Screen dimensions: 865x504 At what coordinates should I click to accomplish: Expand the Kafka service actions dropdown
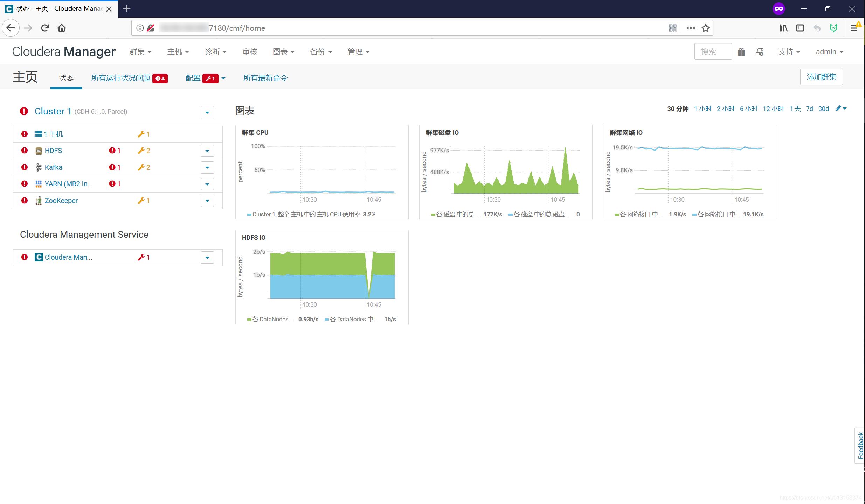click(207, 167)
